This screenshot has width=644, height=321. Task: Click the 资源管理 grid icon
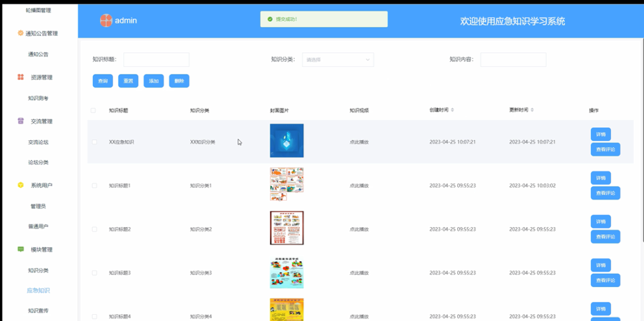coord(21,77)
